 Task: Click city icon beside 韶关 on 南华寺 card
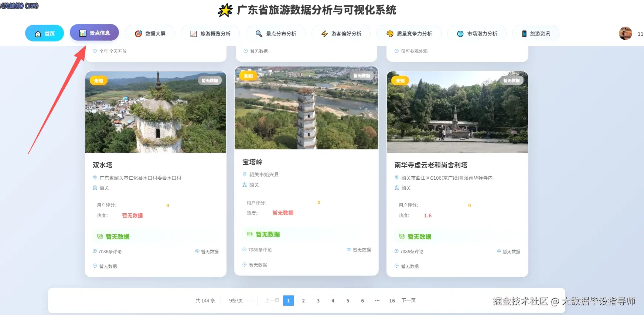pyautogui.click(x=397, y=188)
